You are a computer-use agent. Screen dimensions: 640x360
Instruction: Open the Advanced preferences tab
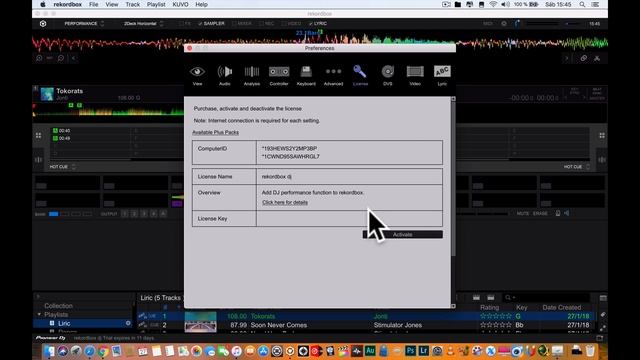pyautogui.click(x=333, y=76)
